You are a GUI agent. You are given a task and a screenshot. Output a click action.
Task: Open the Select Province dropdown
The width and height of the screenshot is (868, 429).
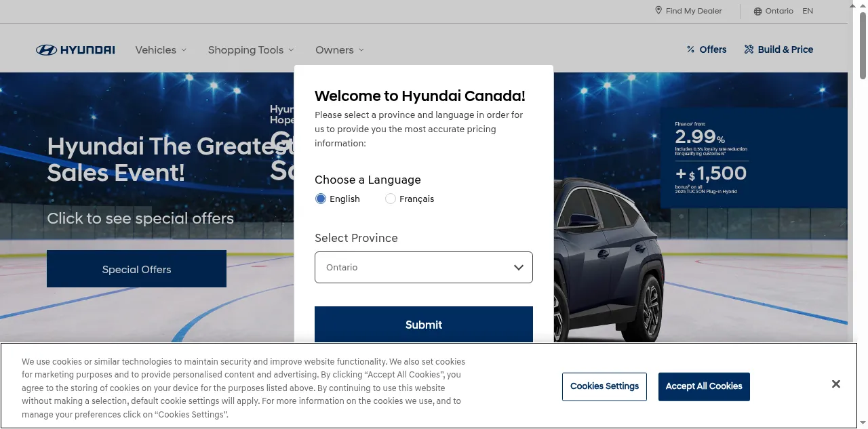[424, 268]
